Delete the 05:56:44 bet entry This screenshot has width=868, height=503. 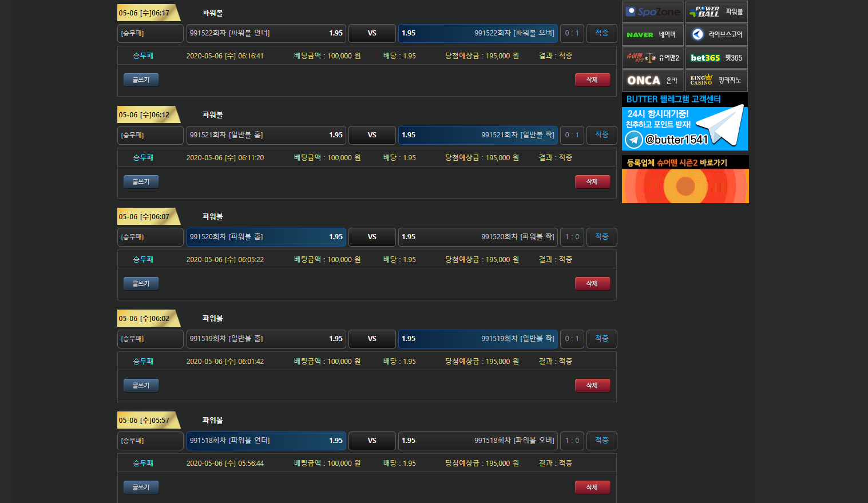click(x=592, y=488)
